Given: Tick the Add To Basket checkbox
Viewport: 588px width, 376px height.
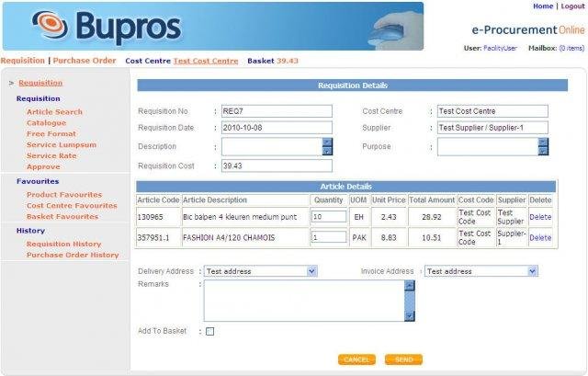Looking at the screenshot, I should [x=210, y=331].
